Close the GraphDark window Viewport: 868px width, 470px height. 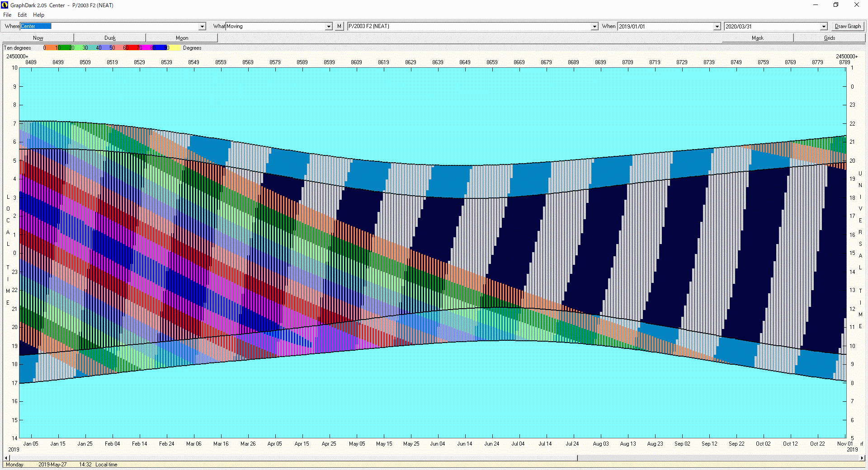pos(857,5)
